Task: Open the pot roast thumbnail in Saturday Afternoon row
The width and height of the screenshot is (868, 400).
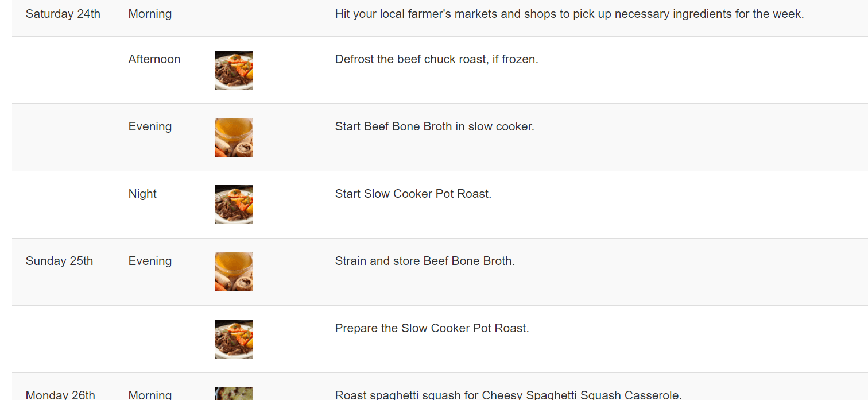Action: click(x=234, y=70)
